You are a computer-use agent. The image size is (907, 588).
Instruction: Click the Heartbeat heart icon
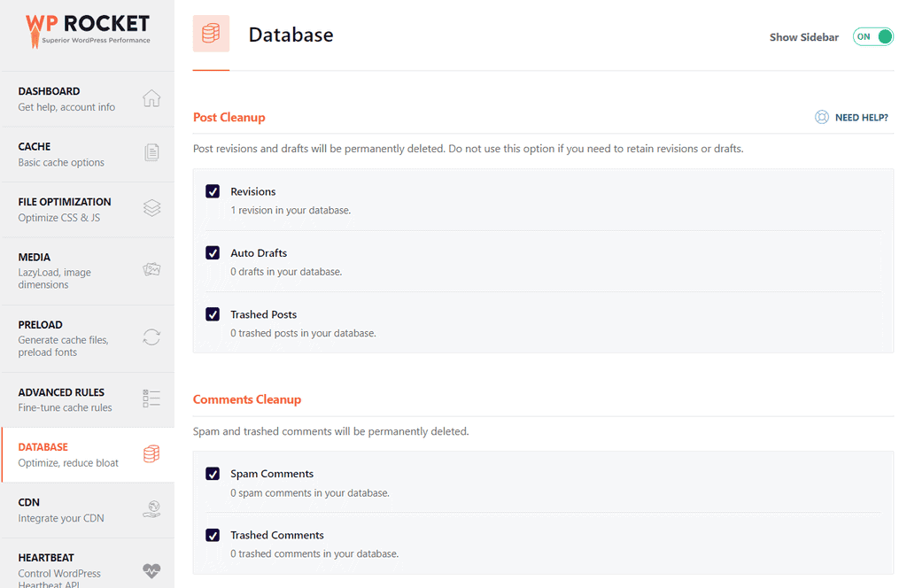[151, 570]
